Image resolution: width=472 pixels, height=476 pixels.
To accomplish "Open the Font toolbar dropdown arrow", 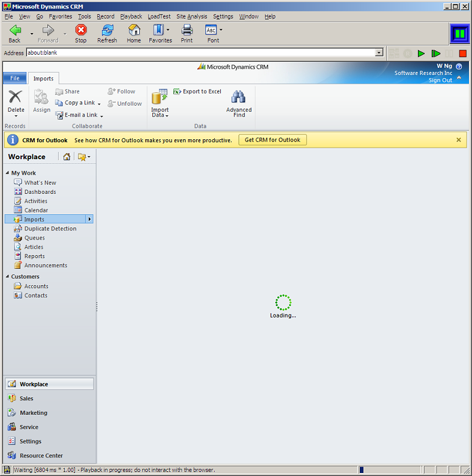I will coord(221,30).
